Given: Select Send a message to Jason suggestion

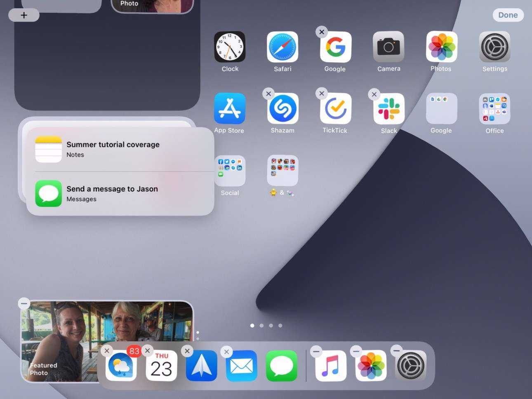Looking at the screenshot, I should coord(120,193).
